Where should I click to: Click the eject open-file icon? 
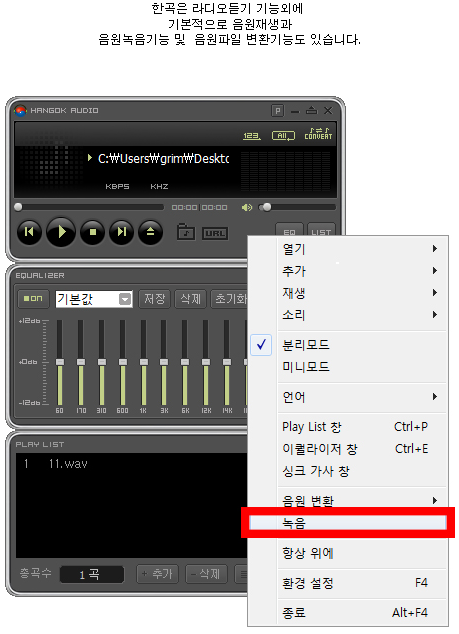click(150, 232)
